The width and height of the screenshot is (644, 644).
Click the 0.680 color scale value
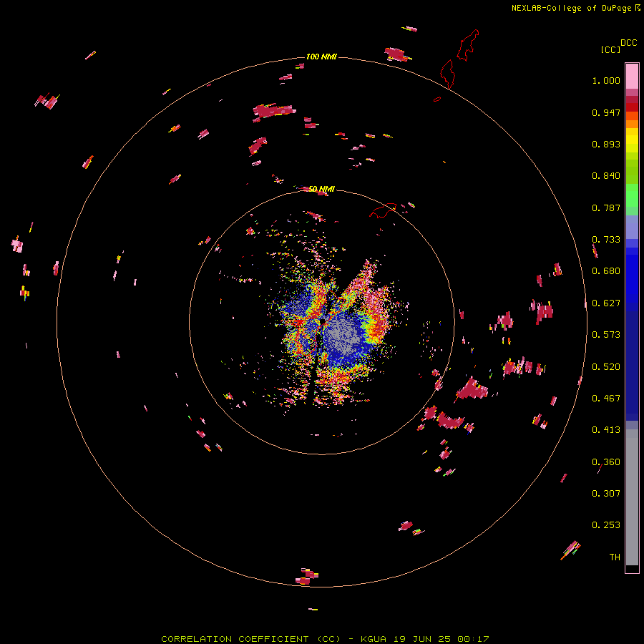click(x=606, y=271)
